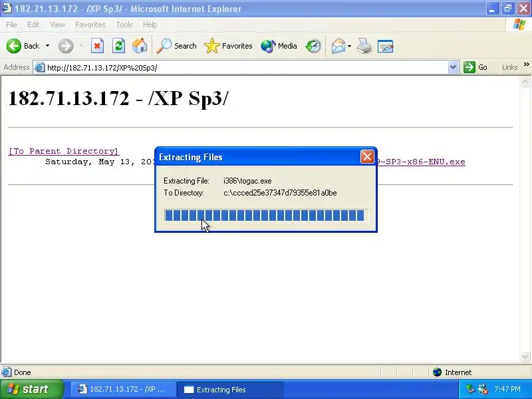Minimize the Internet Explorer window
Screen dimensions: 532x399
pyautogui.click(x=492, y=9)
